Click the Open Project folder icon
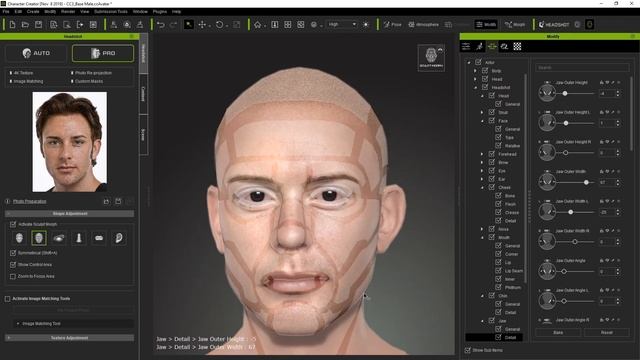Image resolution: width=640 pixels, height=360 pixels. (x=25, y=25)
